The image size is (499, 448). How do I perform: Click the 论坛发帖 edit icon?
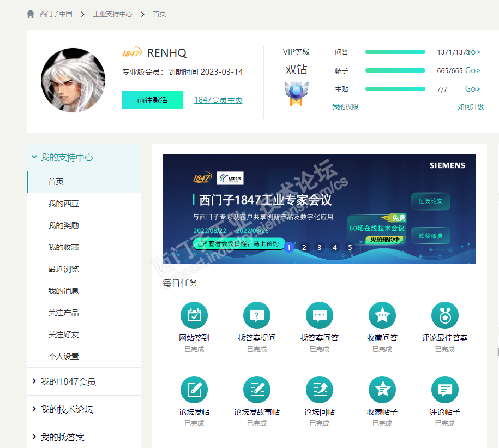point(194,390)
